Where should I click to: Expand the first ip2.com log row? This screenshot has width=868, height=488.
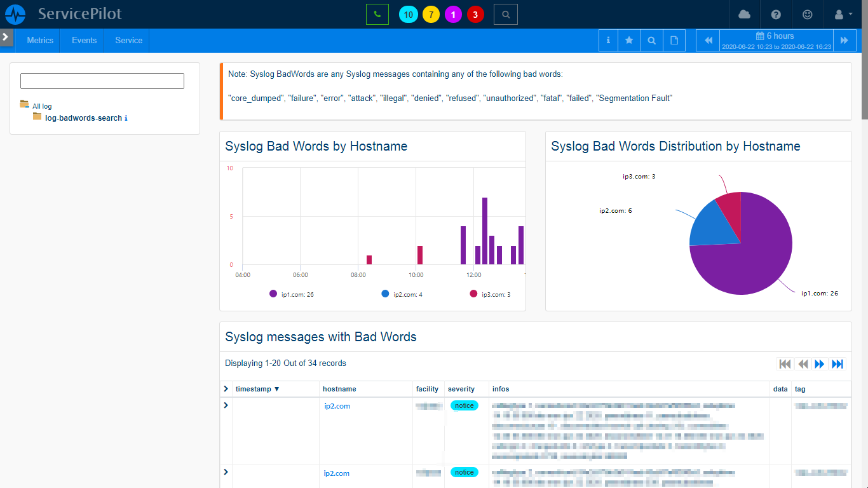[x=226, y=405]
